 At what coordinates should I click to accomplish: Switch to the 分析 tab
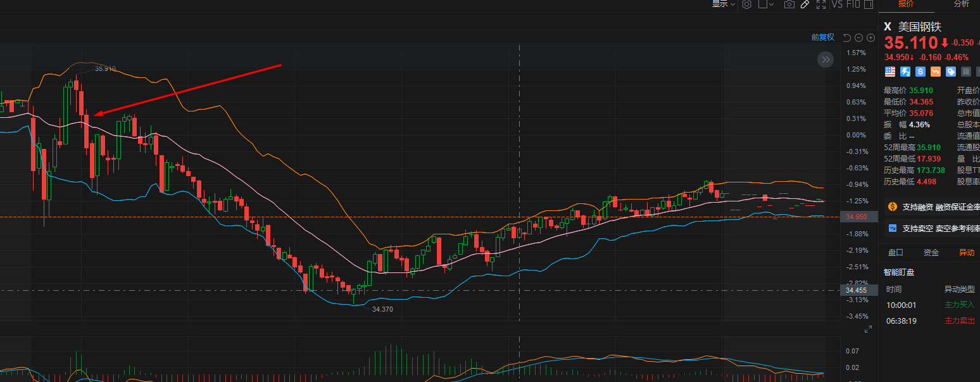pos(961,4)
